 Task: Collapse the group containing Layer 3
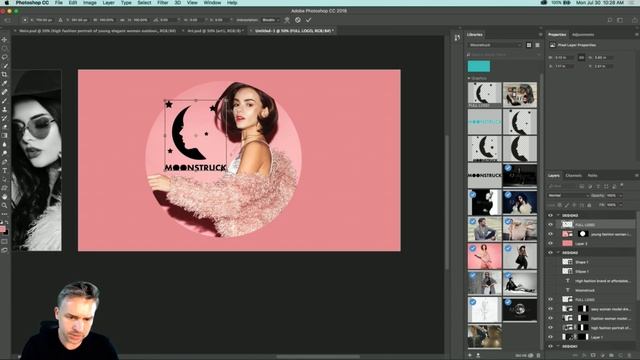pyautogui.click(x=558, y=215)
